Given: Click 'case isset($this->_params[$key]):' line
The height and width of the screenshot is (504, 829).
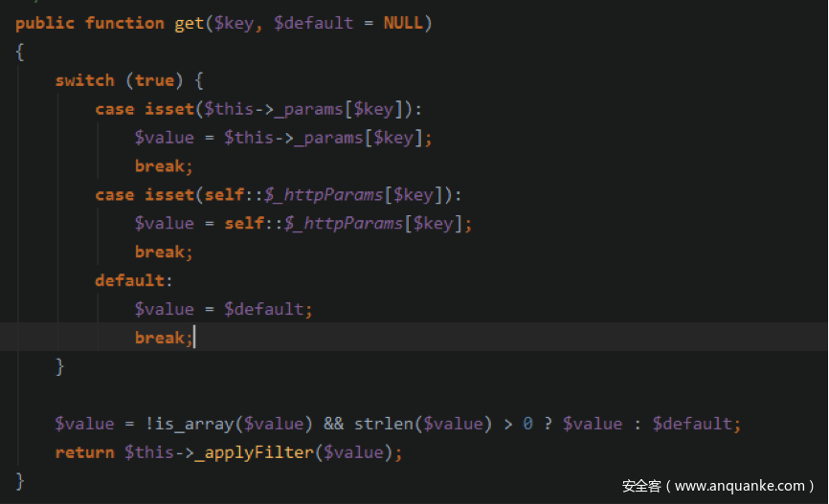Looking at the screenshot, I should pos(258,109).
